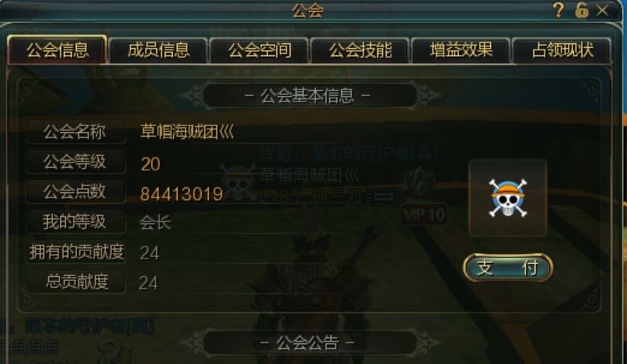Viewport: 627px width, 364px height.
Task: Show the 增益效果 tab
Action: click(461, 50)
